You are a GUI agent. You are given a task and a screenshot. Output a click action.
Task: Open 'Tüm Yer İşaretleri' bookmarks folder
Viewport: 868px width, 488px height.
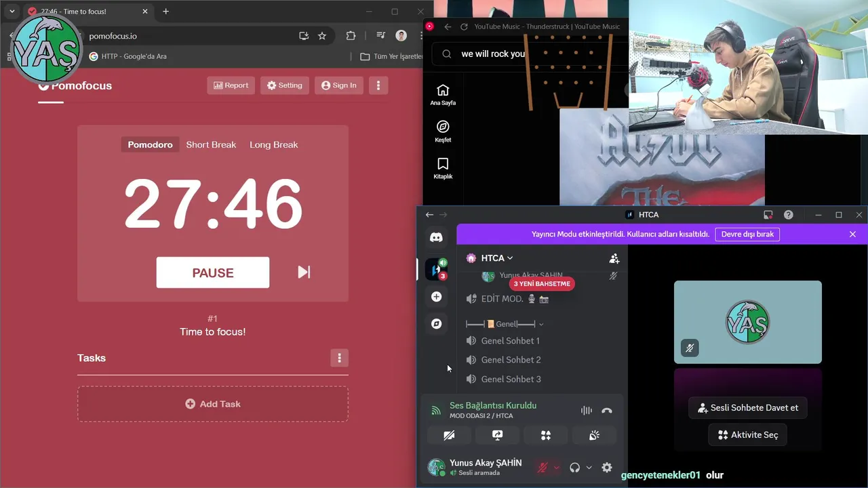(391, 56)
